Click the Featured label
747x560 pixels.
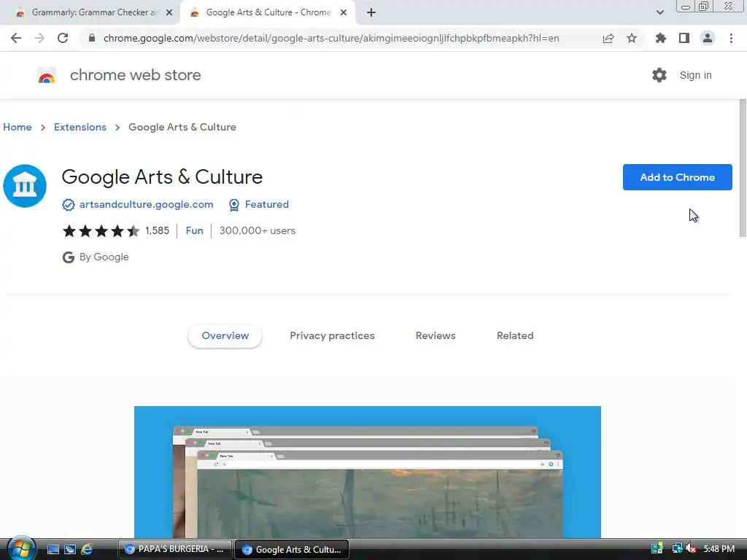(x=267, y=204)
